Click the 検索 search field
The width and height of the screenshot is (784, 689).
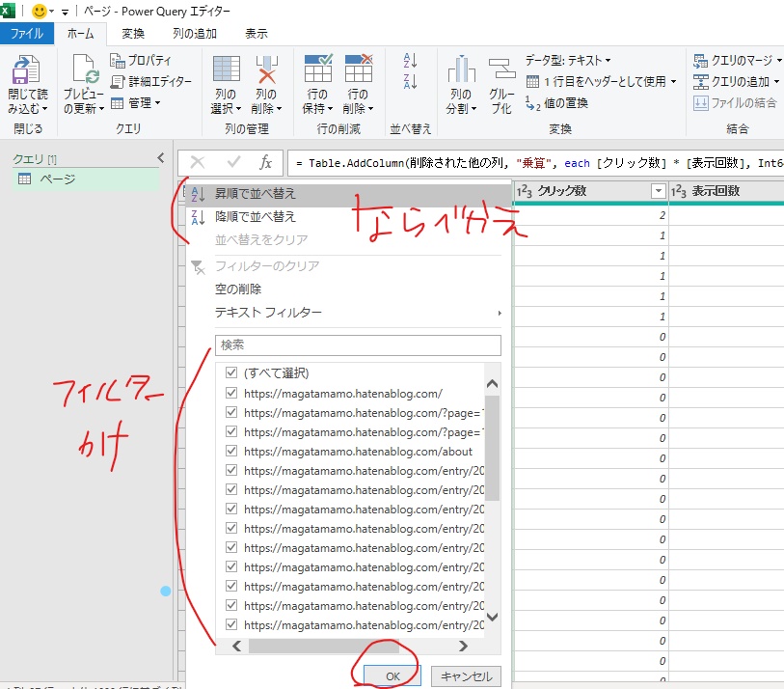(358, 345)
